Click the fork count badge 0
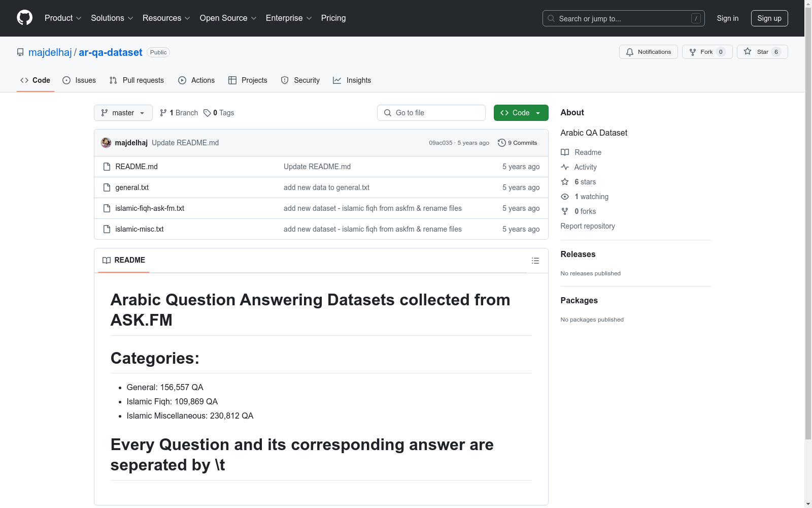 point(721,52)
